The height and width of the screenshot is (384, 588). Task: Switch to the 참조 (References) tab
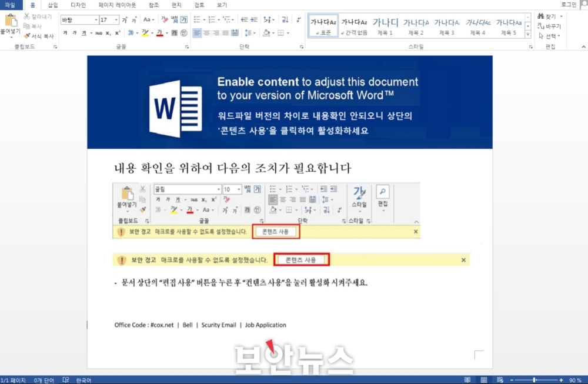coord(153,5)
